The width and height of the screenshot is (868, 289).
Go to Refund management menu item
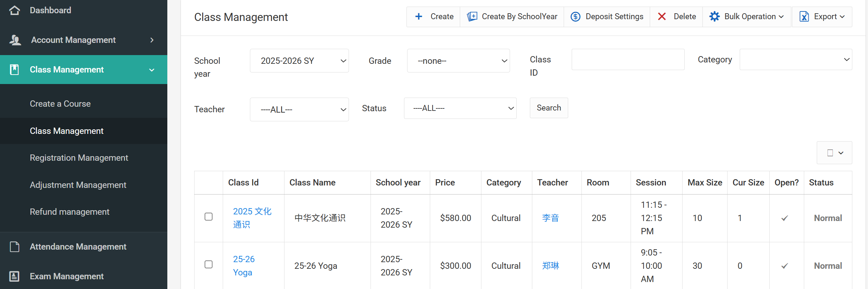pos(69,212)
